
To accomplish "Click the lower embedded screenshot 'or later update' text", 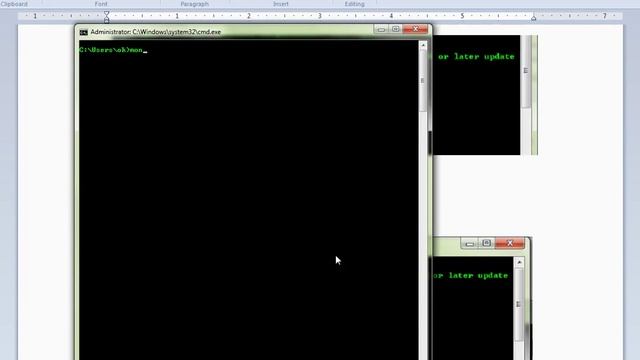I will 471,276.
